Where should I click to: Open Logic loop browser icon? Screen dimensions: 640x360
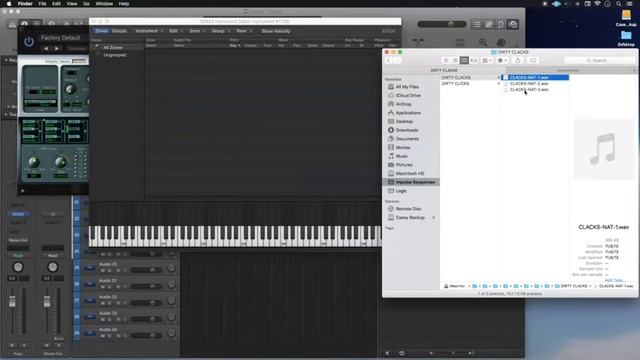(501, 24)
